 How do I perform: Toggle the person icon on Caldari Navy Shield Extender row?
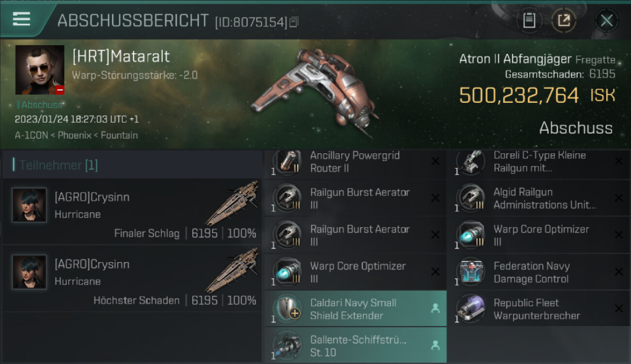click(x=435, y=309)
